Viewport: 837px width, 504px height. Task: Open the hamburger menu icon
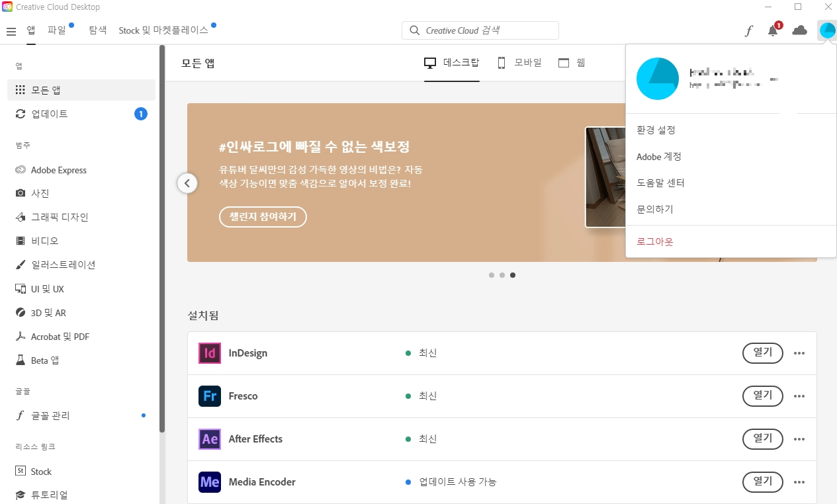click(x=11, y=31)
